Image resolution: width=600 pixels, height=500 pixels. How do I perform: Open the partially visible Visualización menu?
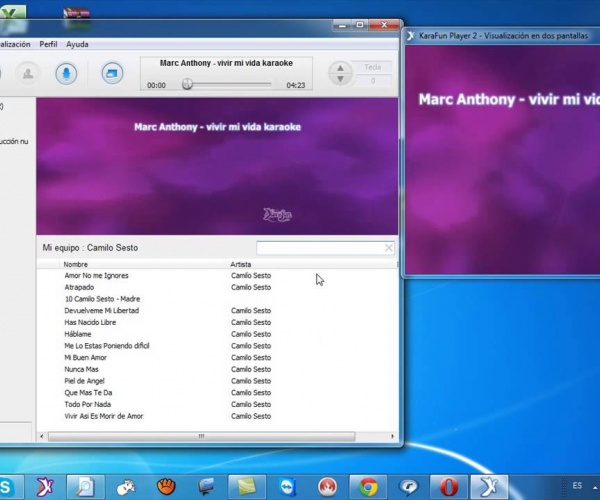[15, 44]
